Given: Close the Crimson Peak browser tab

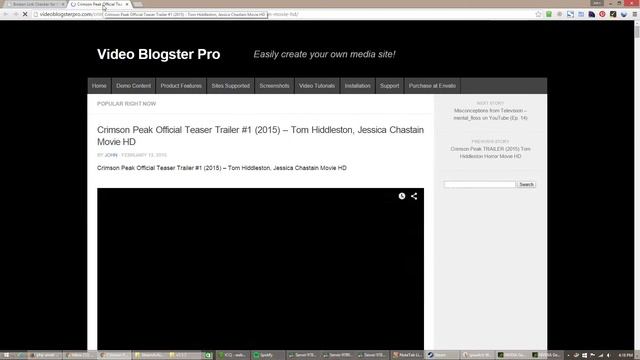Looking at the screenshot, I should [127, 4].
